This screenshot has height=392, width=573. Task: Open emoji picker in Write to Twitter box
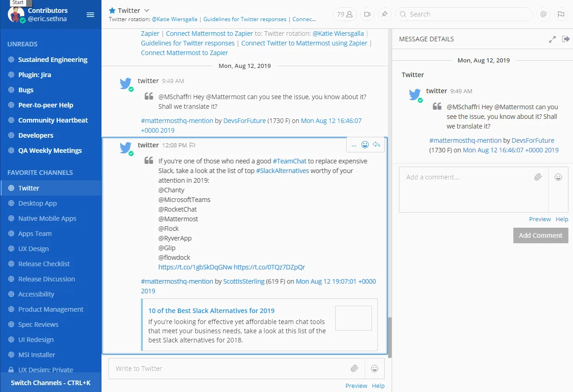[375, 368]
